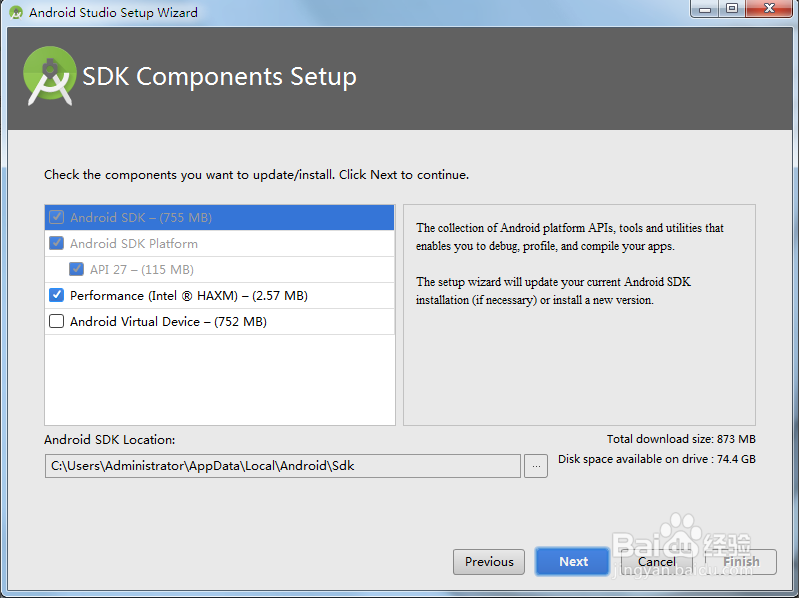799x598 pixels.
Task: Click the Android SDK Location path field
Action: (282, 466)
